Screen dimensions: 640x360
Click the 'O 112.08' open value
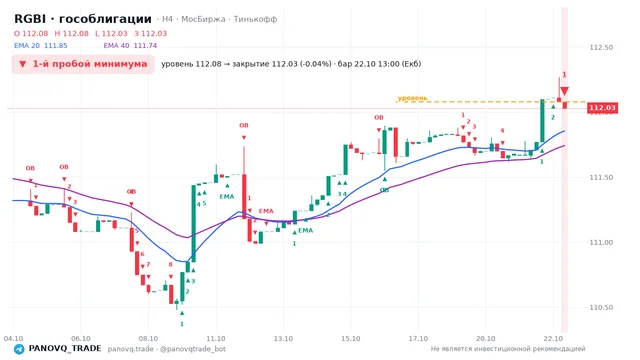click(31, 33)
